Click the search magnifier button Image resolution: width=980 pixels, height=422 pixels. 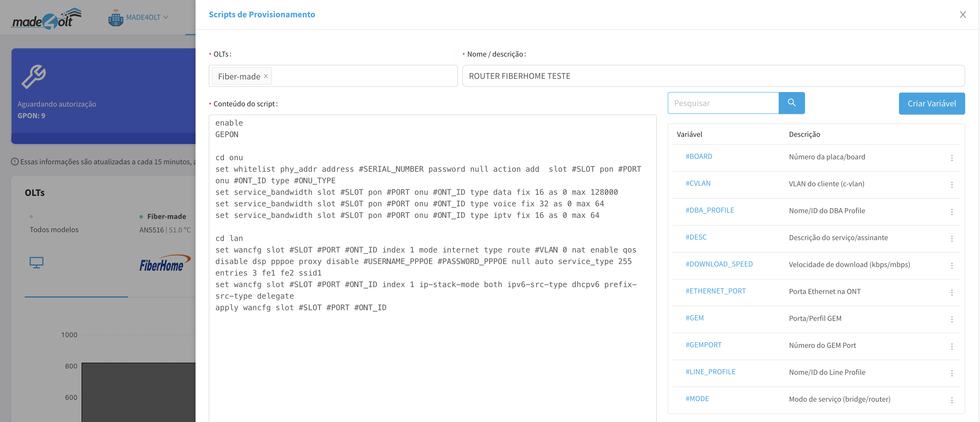791,103
